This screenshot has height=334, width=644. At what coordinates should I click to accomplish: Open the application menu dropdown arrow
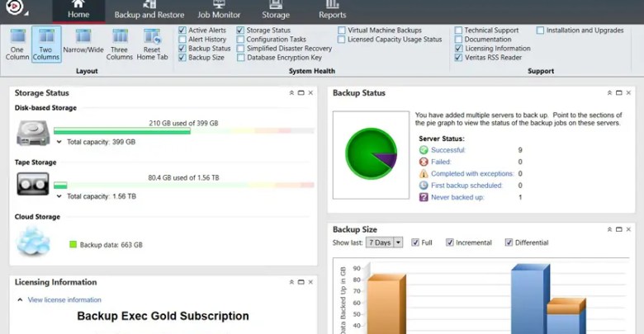pyautogui.click(x=26, y=13)
